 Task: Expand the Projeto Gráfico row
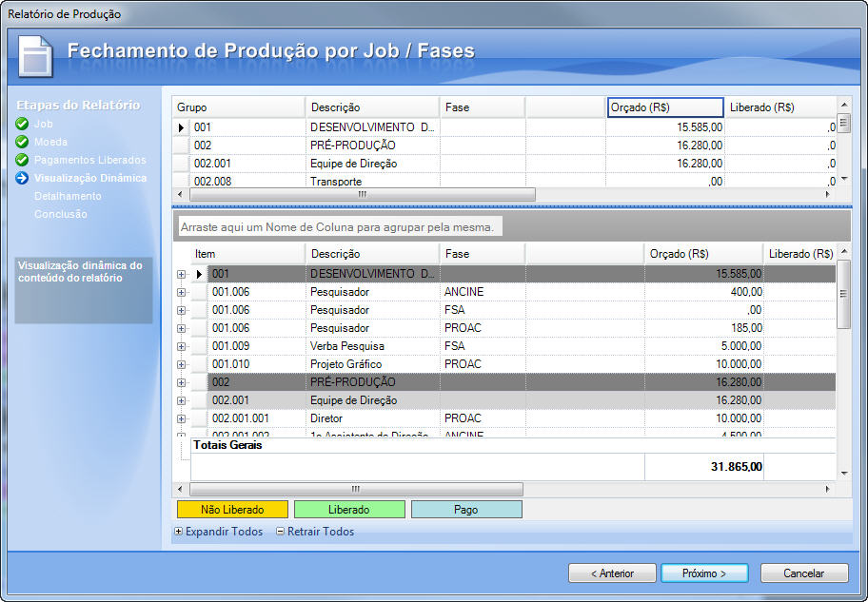pos(181,364)
